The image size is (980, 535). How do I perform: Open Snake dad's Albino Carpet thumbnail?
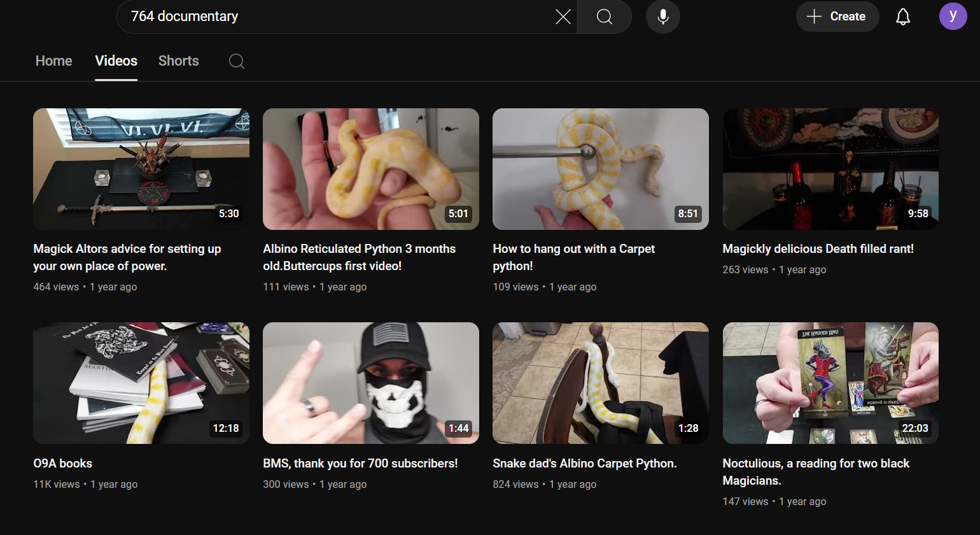pyautogui.click(x=601, y=383)
